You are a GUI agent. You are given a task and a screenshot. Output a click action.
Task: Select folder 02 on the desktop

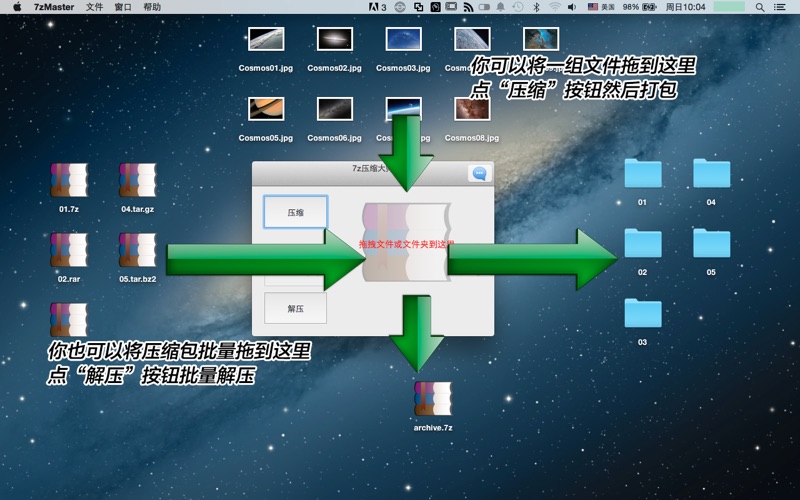pos(643,243)
